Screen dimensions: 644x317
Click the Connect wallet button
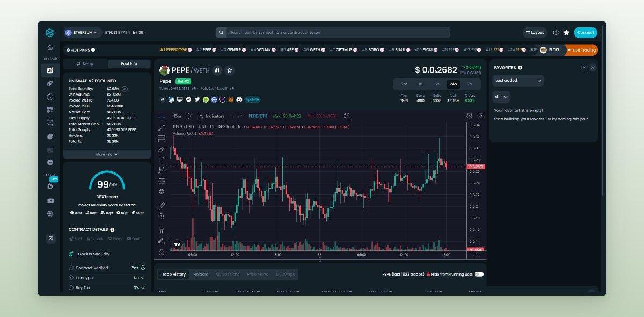coord(586,33)
